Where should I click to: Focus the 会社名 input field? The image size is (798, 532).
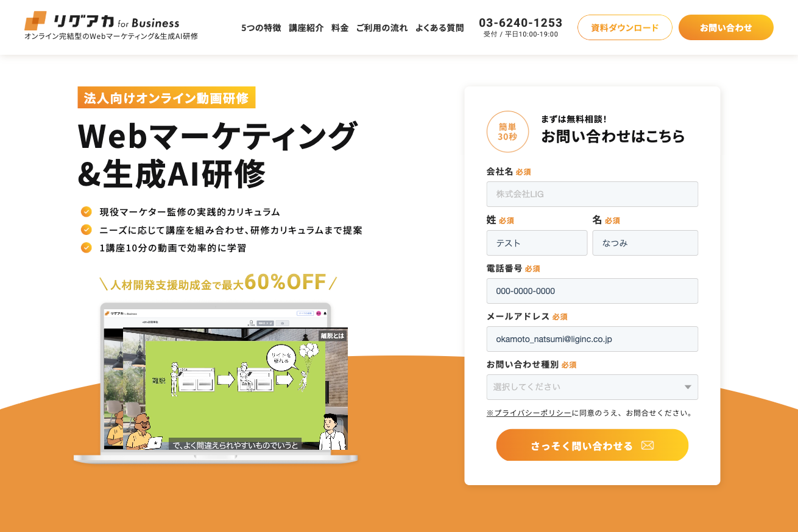pos(592,194)
